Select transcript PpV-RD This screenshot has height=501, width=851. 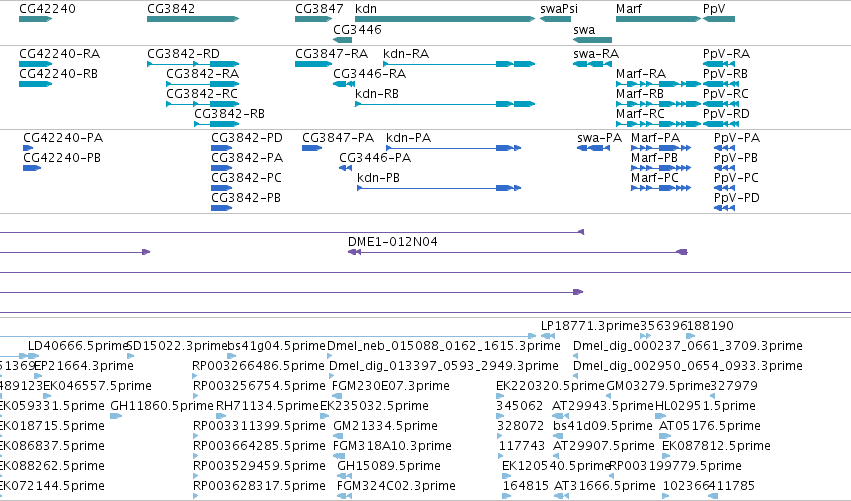pos(721,124)
